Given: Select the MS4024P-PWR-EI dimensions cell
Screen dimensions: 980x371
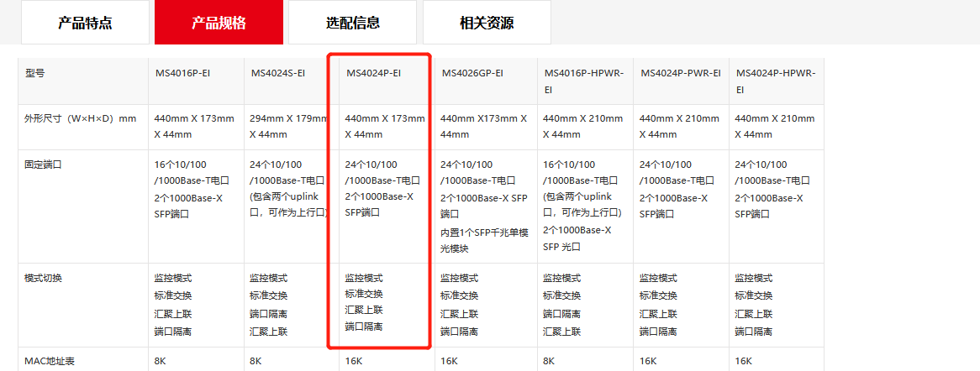Looking at the screenshot, I should [680, 126].
